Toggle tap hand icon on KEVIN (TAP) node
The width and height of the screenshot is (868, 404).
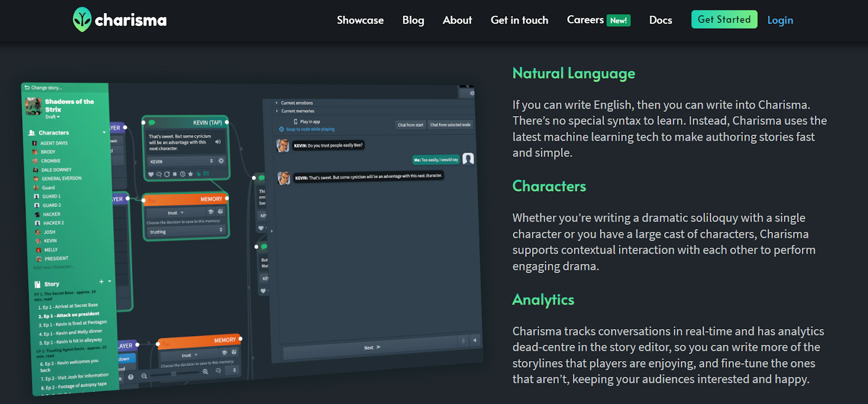point(199,174)
